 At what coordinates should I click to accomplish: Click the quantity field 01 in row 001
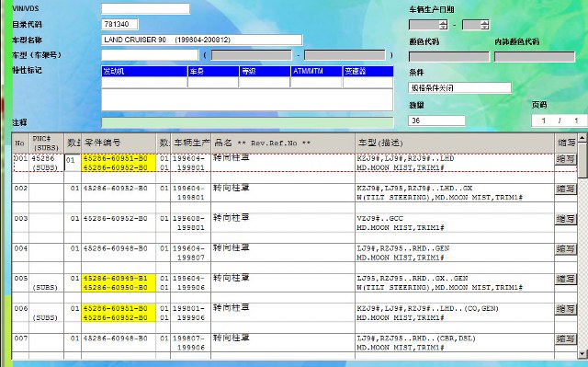coord(73,162)
